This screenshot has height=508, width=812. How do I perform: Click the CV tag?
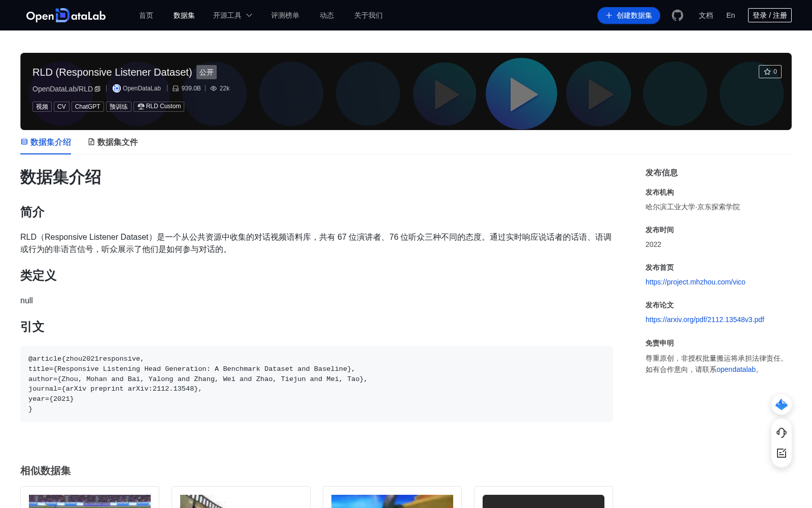(x=61, y=107)
